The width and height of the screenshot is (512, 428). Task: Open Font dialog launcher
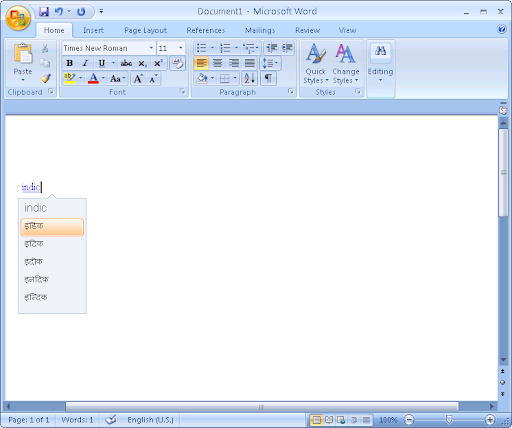click(182, 91)
